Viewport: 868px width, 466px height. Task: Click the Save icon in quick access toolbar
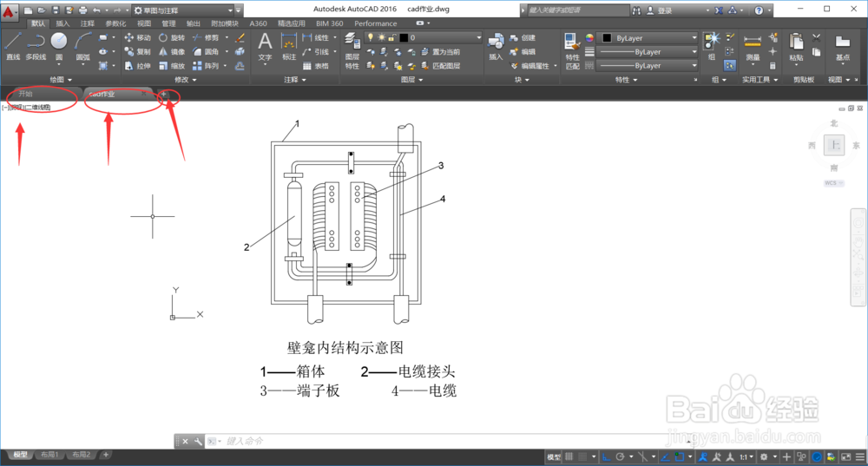click(56, 10)
